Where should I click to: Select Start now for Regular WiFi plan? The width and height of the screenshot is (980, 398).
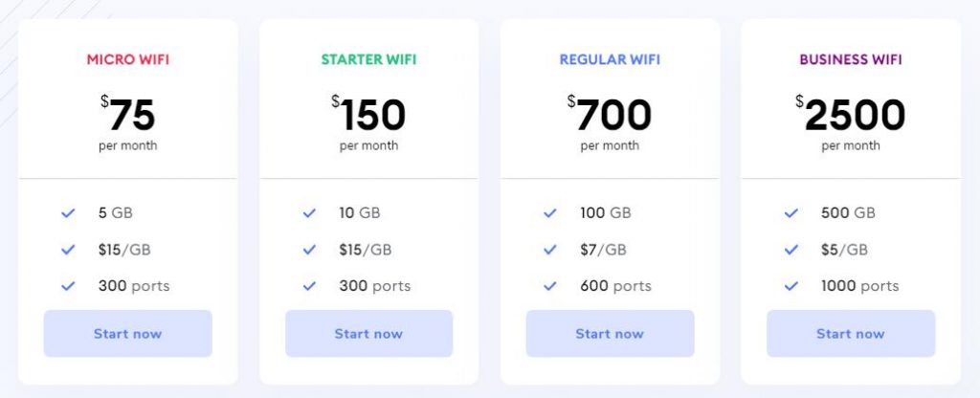coord(610,334)
